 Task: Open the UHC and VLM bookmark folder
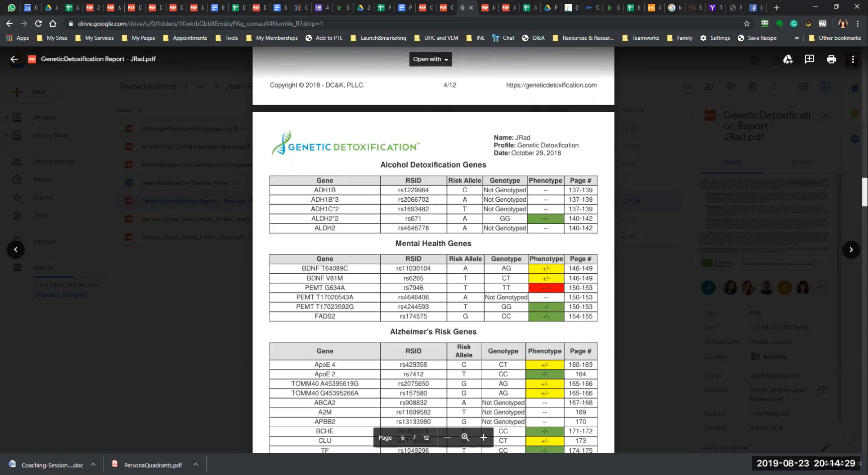coord(436,38)
